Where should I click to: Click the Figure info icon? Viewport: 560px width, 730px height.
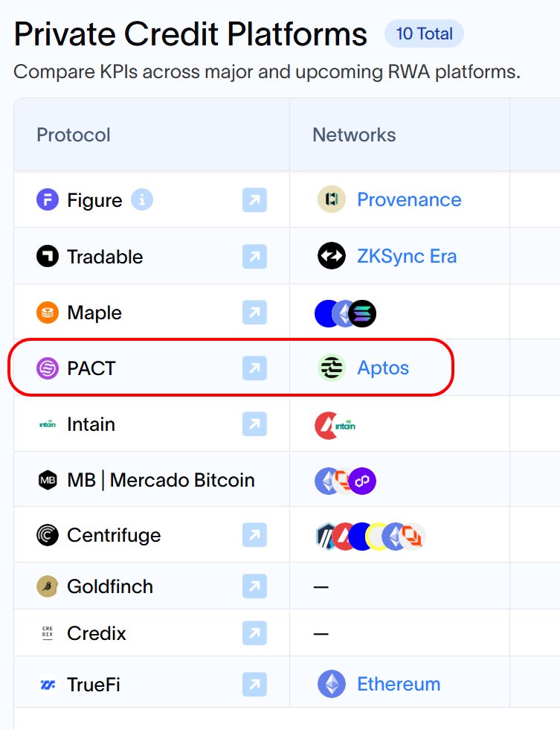pos(142,199)
